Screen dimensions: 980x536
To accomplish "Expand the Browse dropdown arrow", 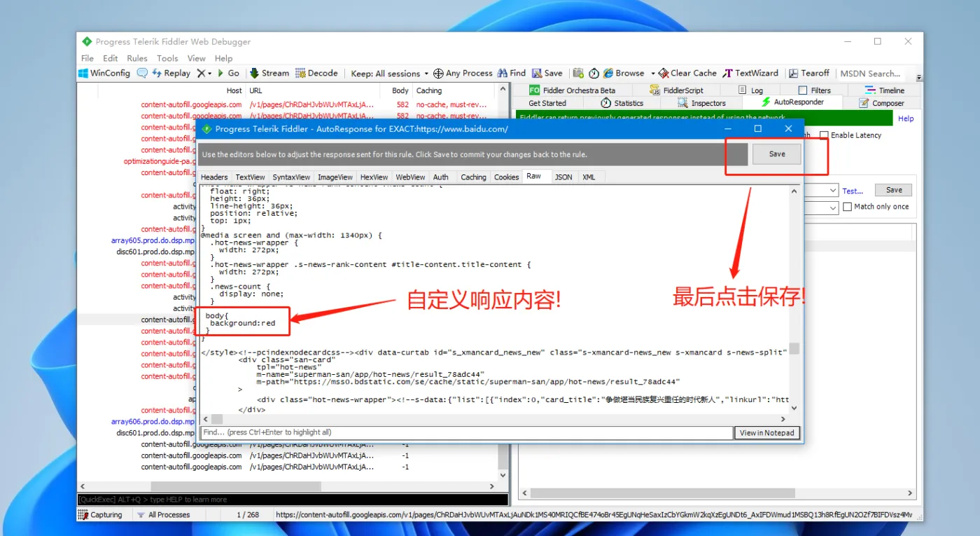I will (652, 73).
